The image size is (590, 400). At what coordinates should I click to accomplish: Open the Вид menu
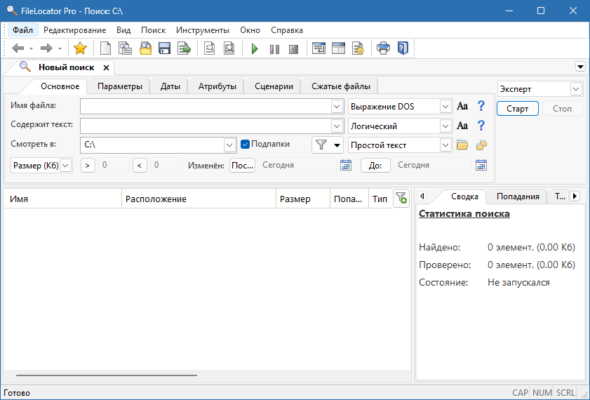(123, 30)
